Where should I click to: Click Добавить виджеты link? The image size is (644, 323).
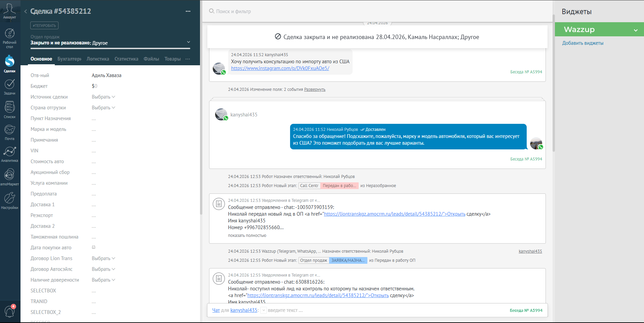(583, 43)
